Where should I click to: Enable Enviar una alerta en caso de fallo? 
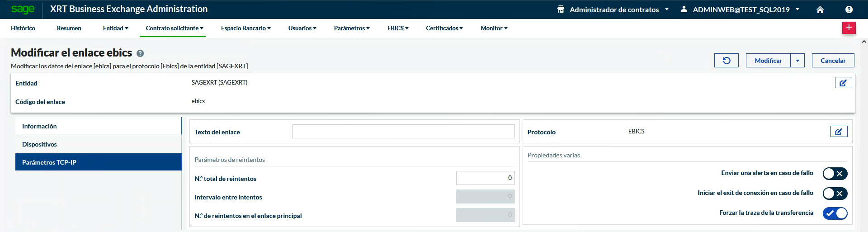835,174
